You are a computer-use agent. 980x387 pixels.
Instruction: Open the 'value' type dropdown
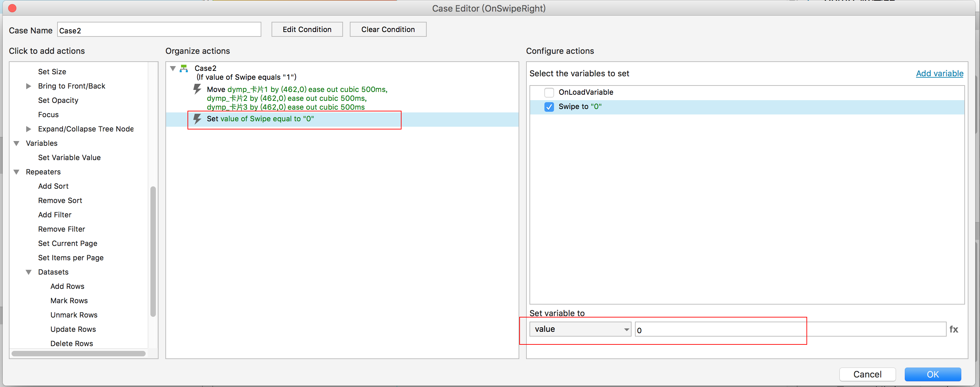tap(580, 329)
